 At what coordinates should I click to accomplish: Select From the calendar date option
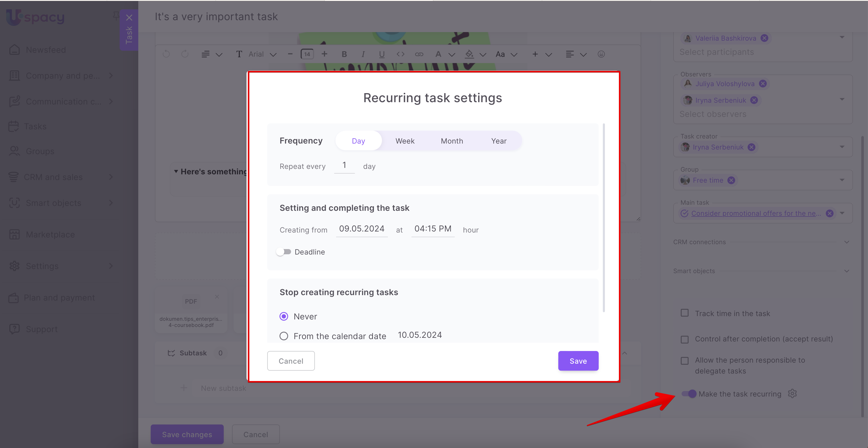(284, 336)
